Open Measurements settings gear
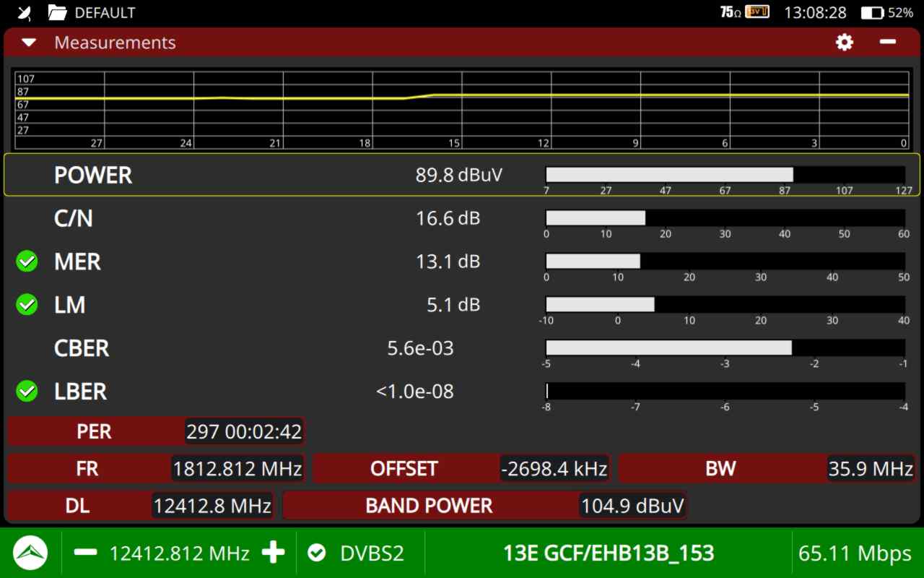This screenshot has height=578, width=924. pyautogui.click(x=844, y=43)
